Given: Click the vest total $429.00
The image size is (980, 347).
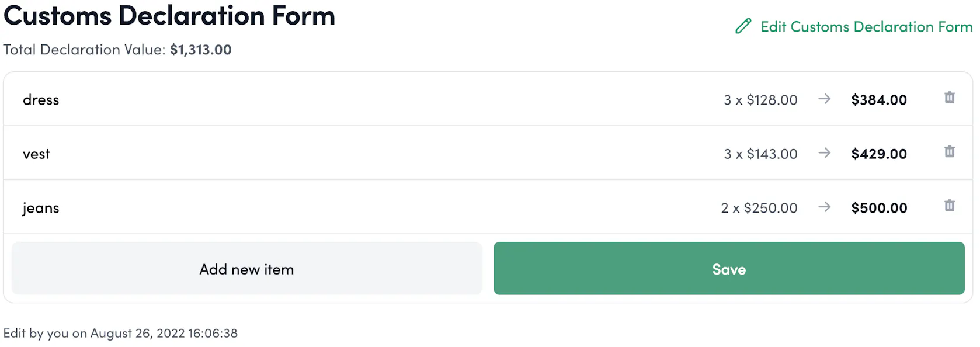Looking at the screenshot, I should pos(879,154).
